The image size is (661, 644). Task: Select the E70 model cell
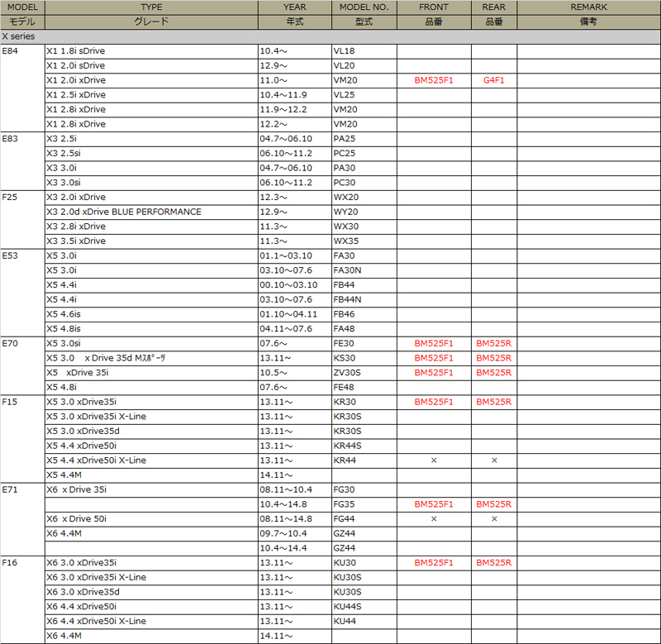[22, 365]
